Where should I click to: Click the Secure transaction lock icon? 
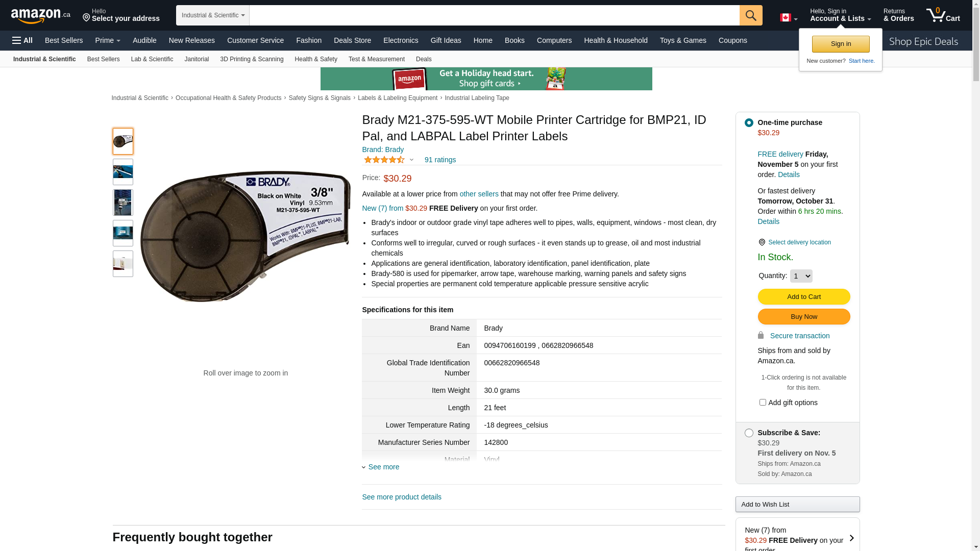[x=761, y=335]
